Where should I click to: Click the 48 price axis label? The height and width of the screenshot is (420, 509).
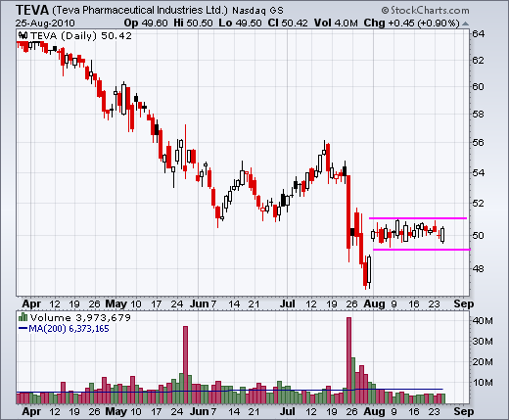tap(479, 269)
